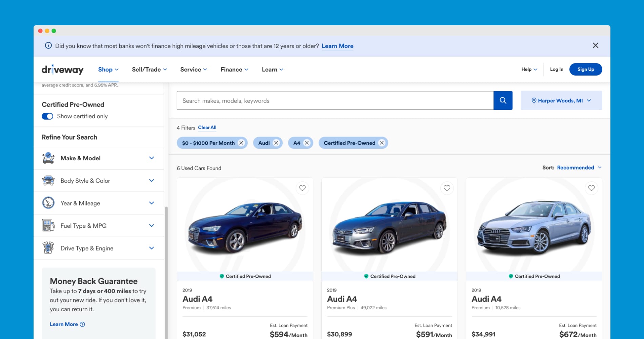Click heart icon on the silver Audi A4
644x339 pixels.
[591, 188]
